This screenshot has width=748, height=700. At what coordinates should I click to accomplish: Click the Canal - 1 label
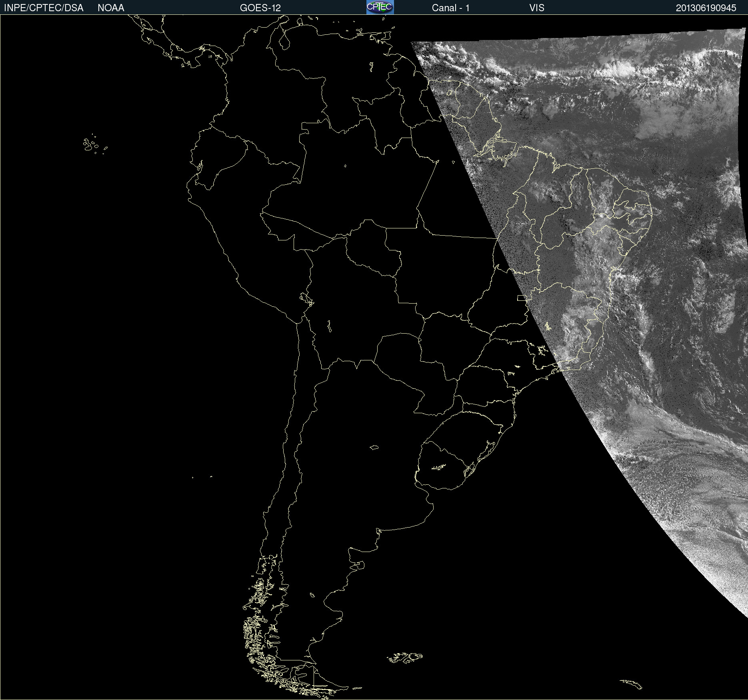pos(451,8)
